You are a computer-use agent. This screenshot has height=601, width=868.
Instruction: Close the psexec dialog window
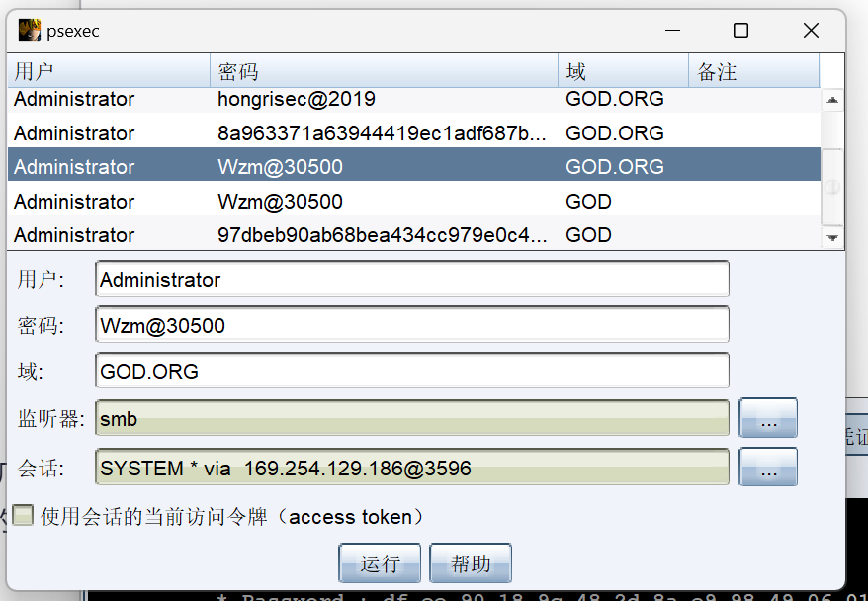(811, 31)
